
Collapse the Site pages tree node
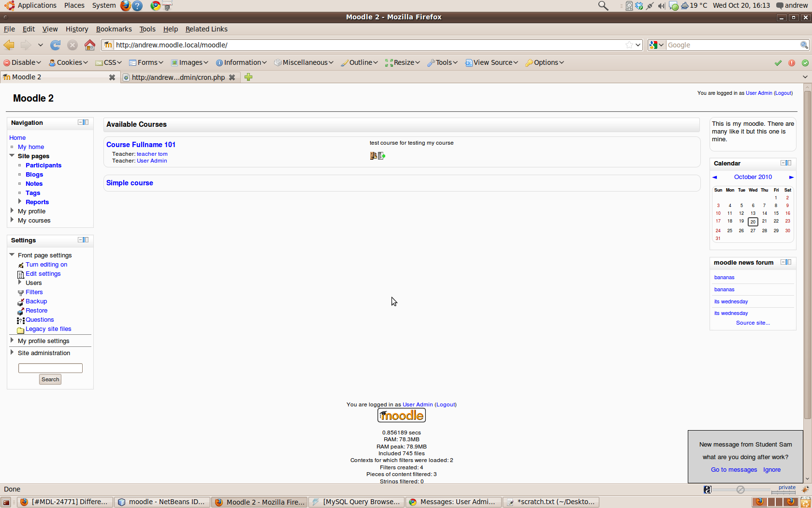[12, 156]
